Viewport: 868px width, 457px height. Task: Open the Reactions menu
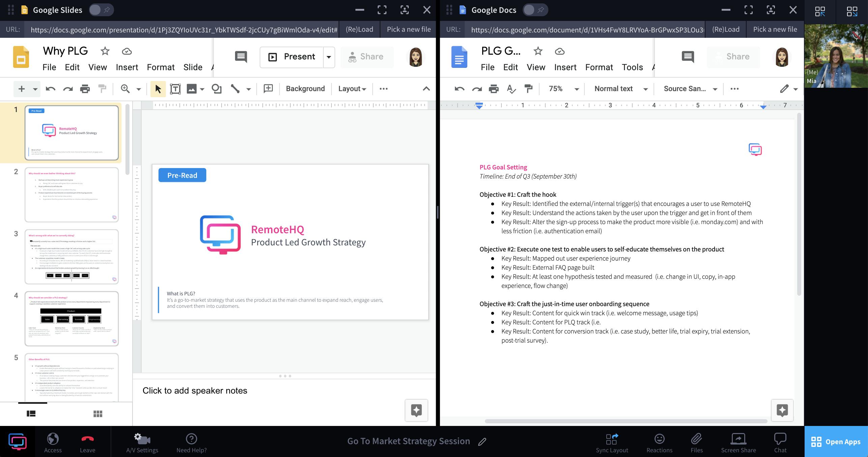pyautogui.click(x=659, y=442)
